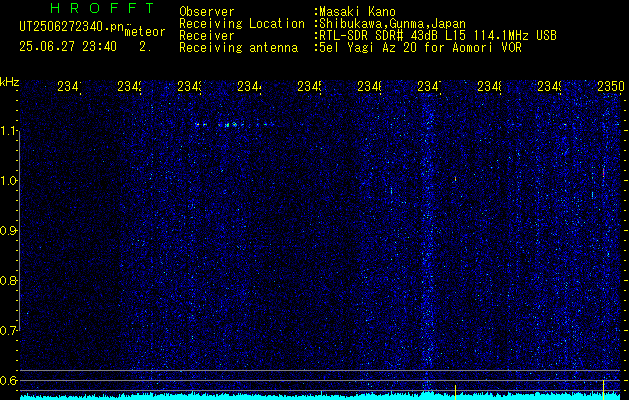The image size is (629, 400).
Task: Click the Observer label
Action: (207, 11)
